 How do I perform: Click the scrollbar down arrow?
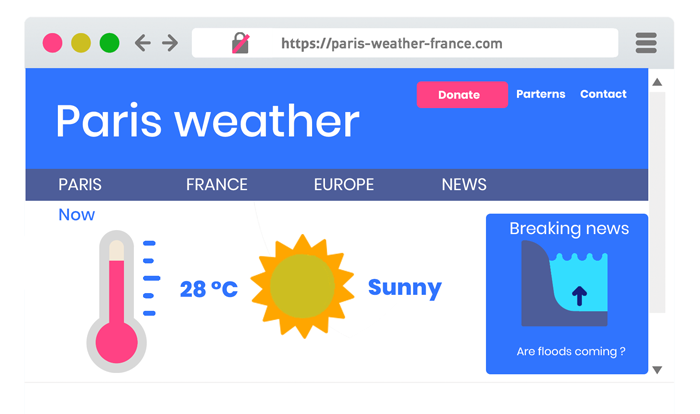click(657, 370)
